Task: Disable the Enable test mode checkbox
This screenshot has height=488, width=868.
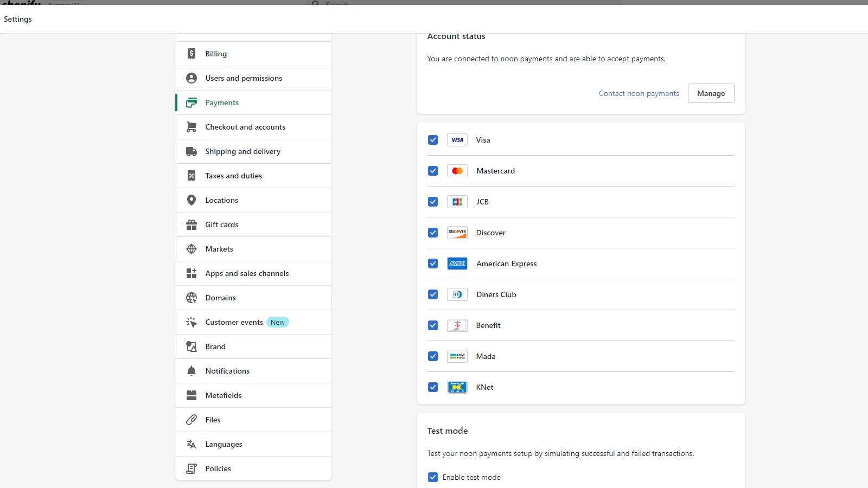Action: click(433, 477)
